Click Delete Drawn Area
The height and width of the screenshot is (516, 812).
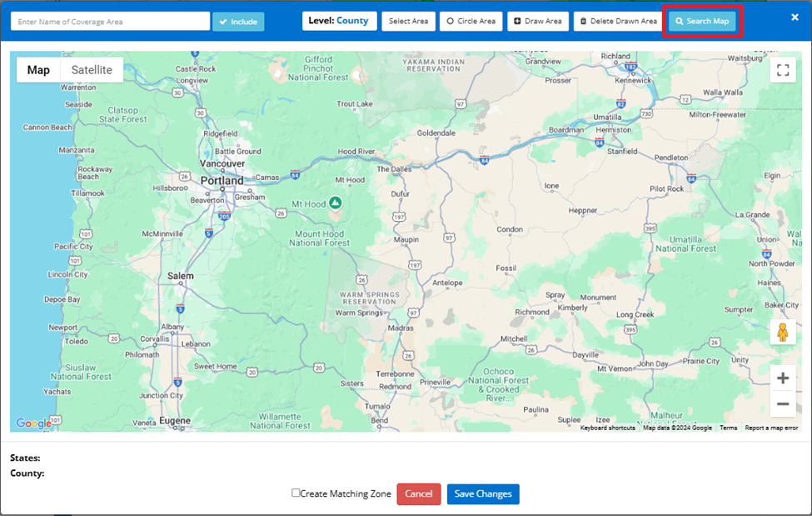(618, 22)
